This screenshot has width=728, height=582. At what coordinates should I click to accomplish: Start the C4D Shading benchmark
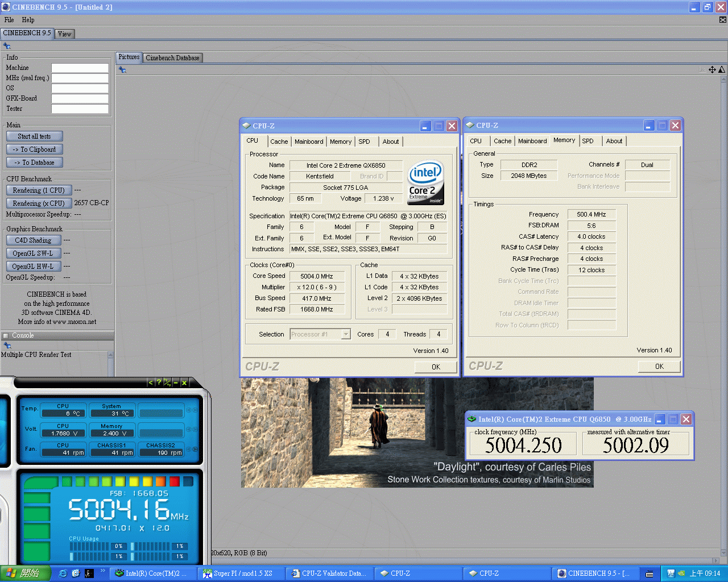34,240
